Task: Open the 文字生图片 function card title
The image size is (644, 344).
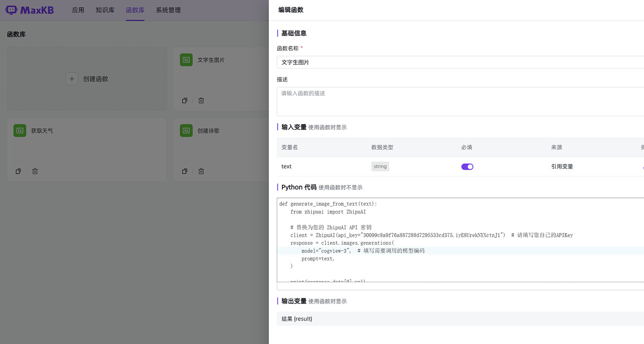Action: (211, 60)
